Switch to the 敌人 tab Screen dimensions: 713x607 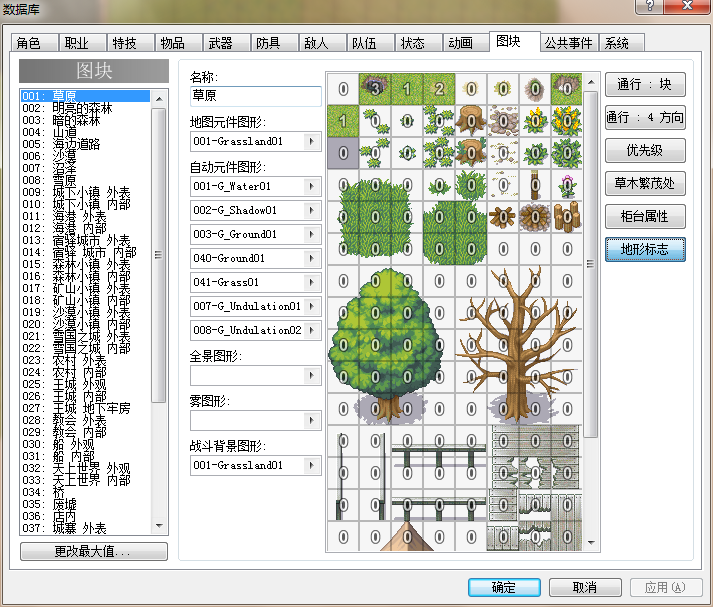pos(322,43)
